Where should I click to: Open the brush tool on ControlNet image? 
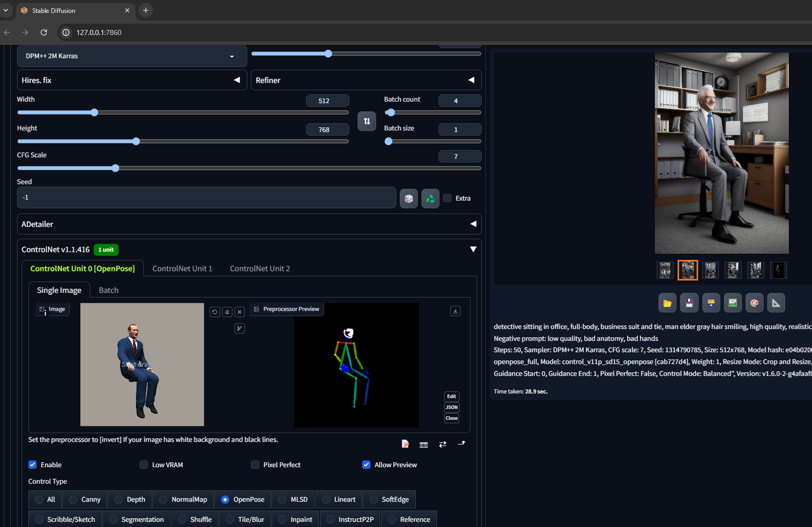click(240, 328)
